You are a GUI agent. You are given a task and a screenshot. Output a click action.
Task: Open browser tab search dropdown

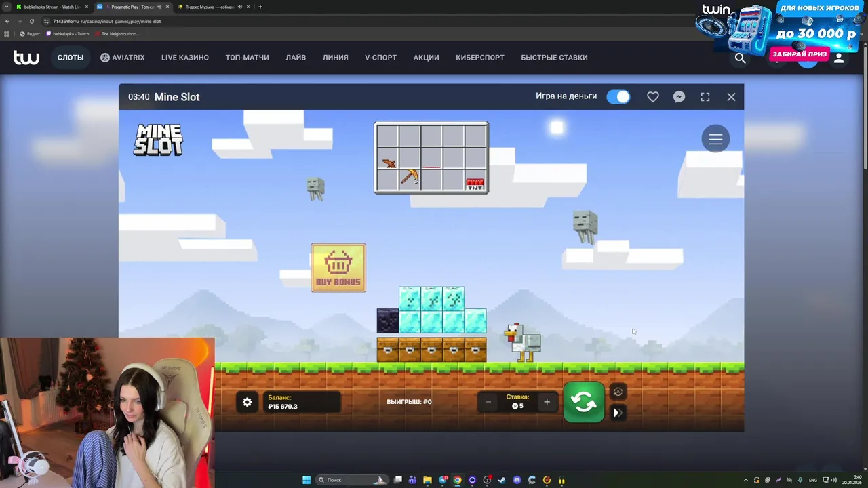coord(6,7)
